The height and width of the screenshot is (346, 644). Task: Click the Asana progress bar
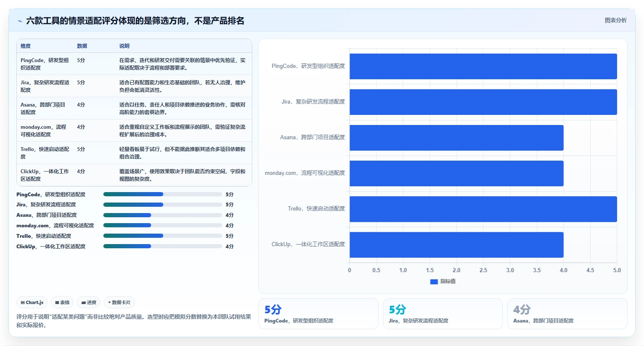point(162,215)
